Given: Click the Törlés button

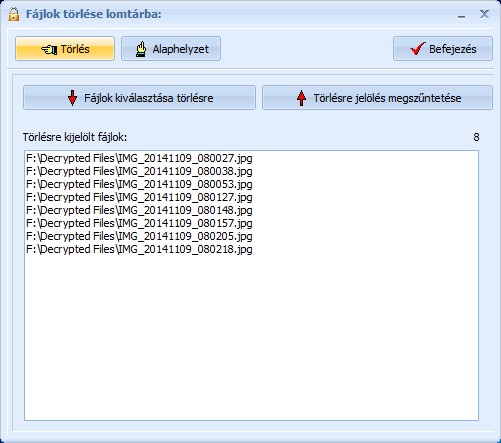Looking at the screenshot, I should point(65,49).
